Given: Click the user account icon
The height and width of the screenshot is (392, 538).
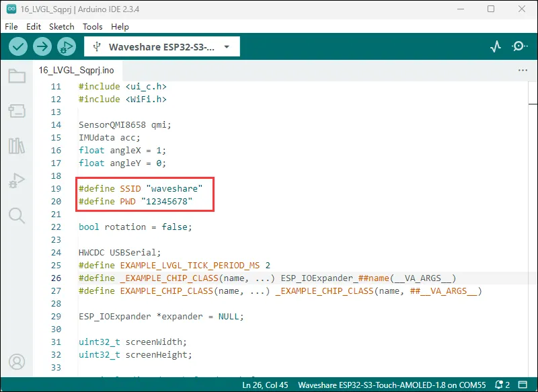Looking at the screenshot, I should click(17, 362).
